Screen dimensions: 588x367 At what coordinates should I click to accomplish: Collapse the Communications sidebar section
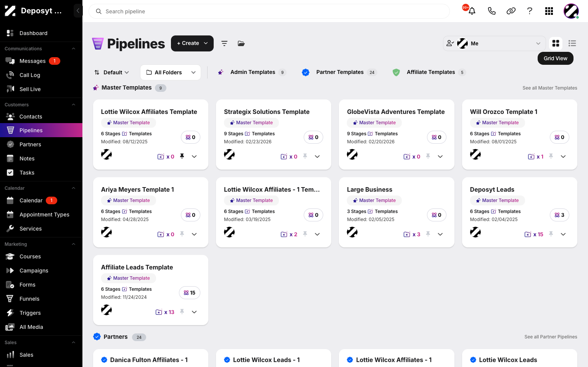(x=74, y=49)
